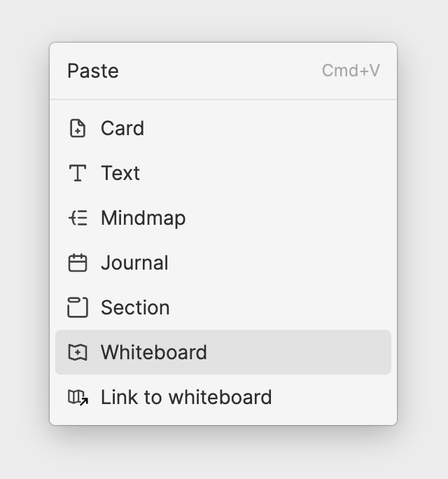The image size is (448, 479).
Task: Click the Cmd+V shortcut hint
Action: pyautogui.click(x=351, y=71)
